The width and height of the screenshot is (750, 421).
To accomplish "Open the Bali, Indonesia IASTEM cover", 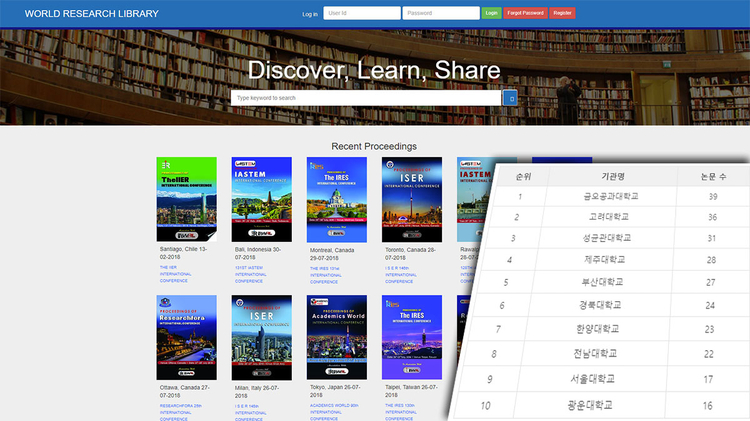I will coord(262,199).
